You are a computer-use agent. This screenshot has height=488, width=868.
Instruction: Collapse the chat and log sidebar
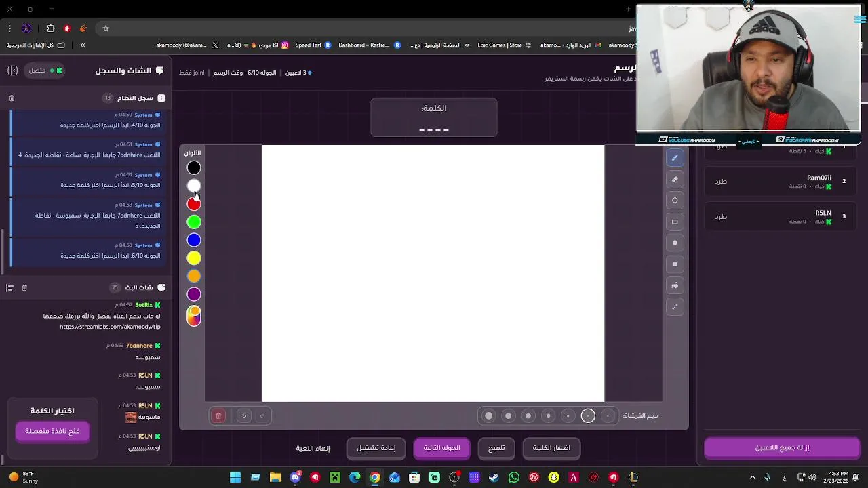(12, 70)
